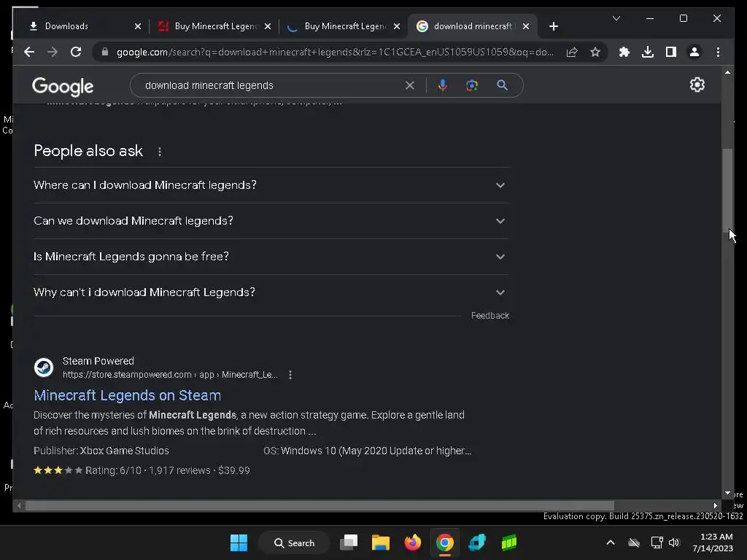Start voice search with the microphone

443,85
